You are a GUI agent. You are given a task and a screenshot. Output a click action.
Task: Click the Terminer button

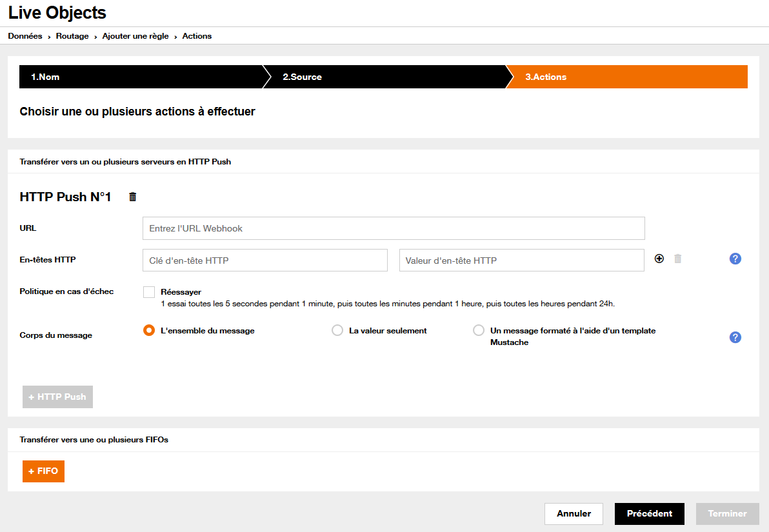coord(727,513)
